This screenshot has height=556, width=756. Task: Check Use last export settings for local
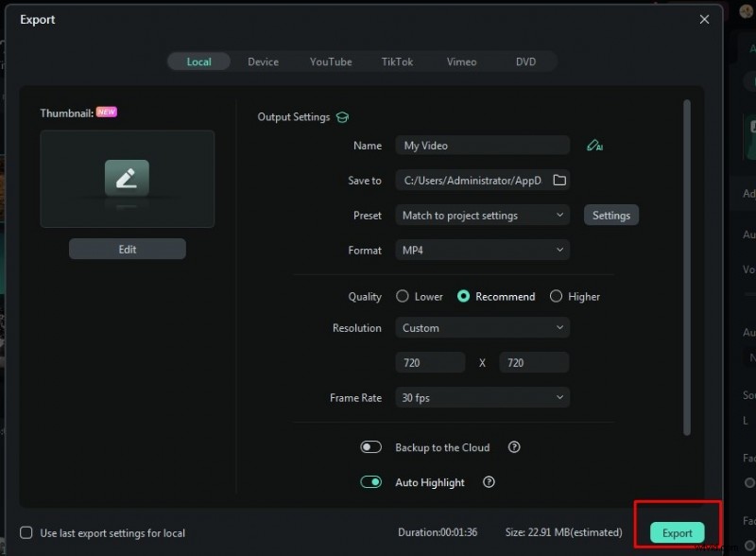[x=26, y=533]
